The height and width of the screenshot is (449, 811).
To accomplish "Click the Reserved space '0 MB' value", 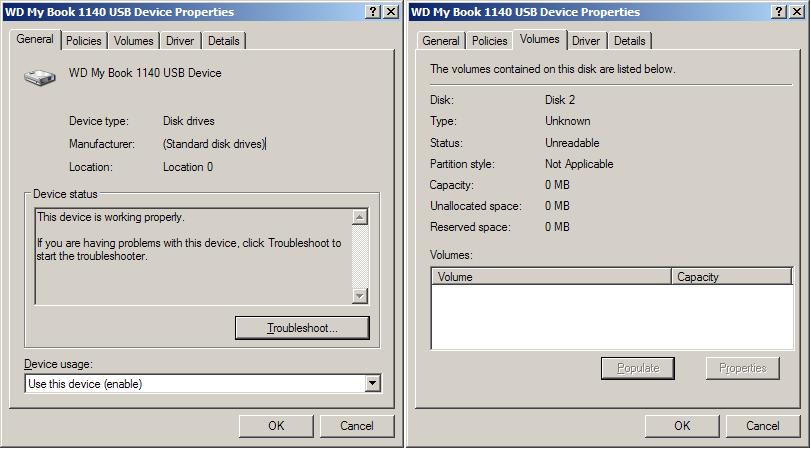I will click(557, 227).
